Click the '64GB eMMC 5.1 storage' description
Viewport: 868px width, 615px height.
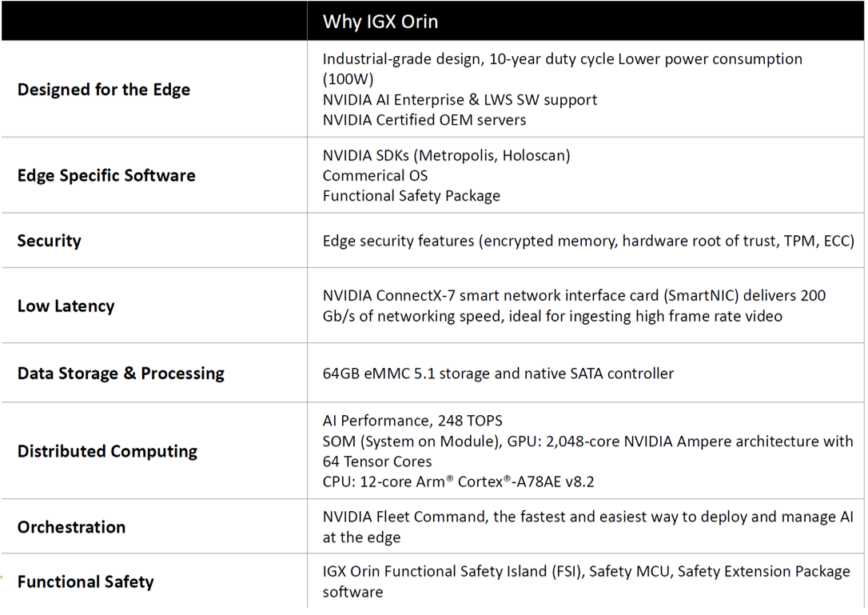(498, 373)
